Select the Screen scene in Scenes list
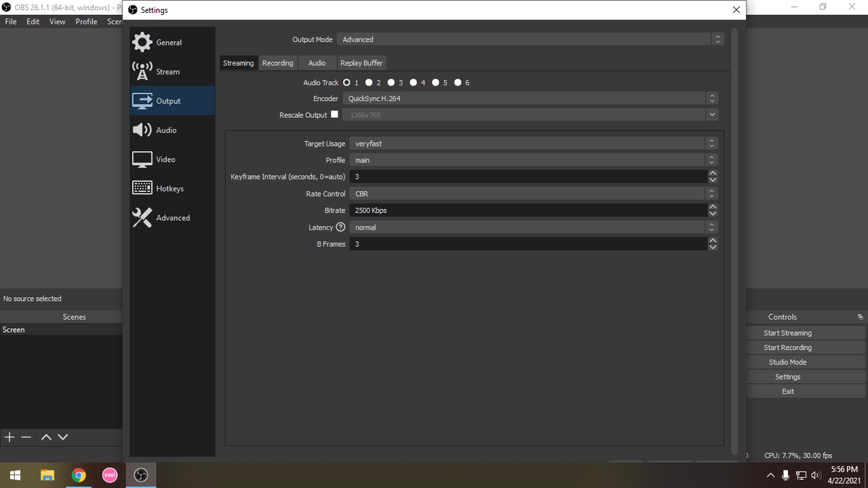Image resolution: width=868 pixels, height=488 pixels. pyautogui.click(x=61, y=330)
